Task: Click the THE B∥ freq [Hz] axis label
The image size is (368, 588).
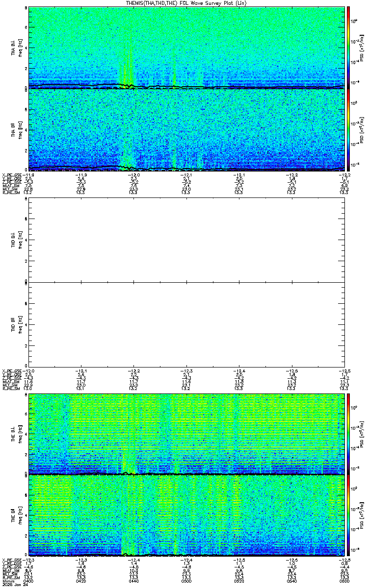Action: point(20,516)
